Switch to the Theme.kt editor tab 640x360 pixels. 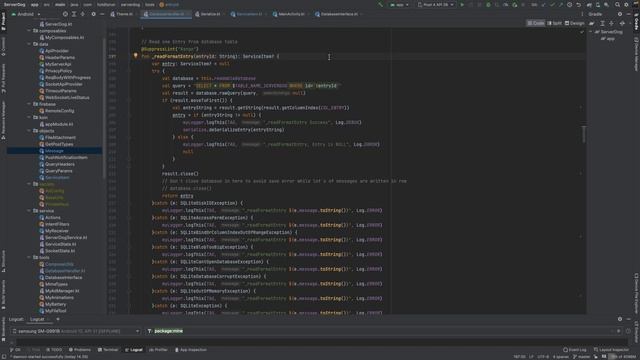tap(122, 14)
